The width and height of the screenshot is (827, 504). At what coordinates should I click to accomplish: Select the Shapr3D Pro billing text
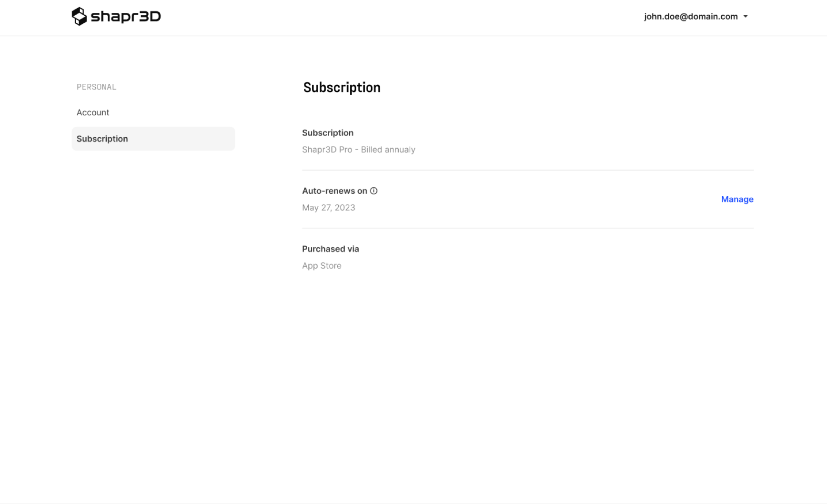[358, 149]
